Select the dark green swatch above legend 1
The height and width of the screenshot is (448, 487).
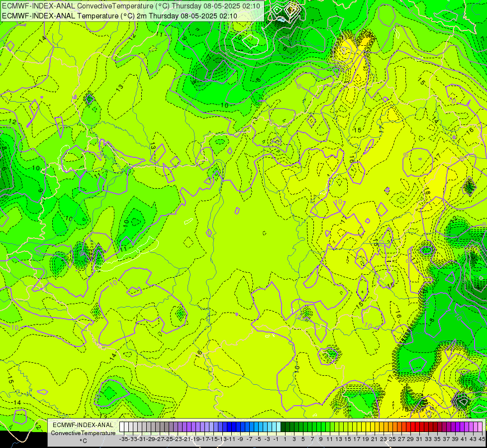click(x=283, y=427)
